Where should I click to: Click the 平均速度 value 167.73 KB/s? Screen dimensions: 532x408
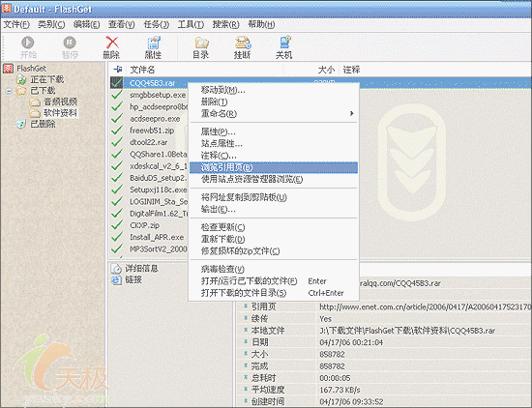340,390
